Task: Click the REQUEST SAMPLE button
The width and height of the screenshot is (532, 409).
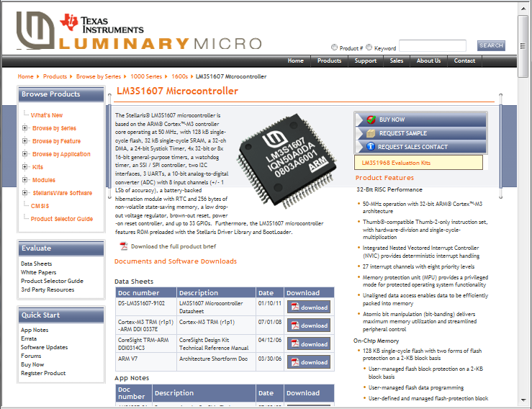Action: point(420,133)
